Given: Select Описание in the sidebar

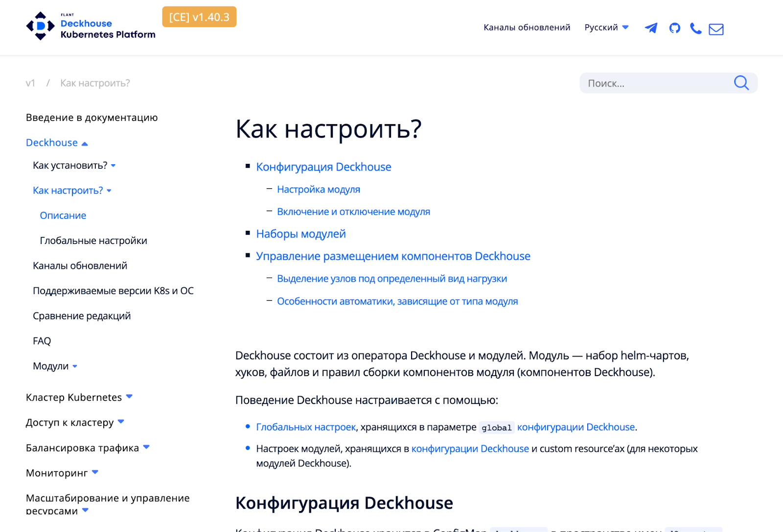Looking at the screenshot, I should click(x=63, y=216).
